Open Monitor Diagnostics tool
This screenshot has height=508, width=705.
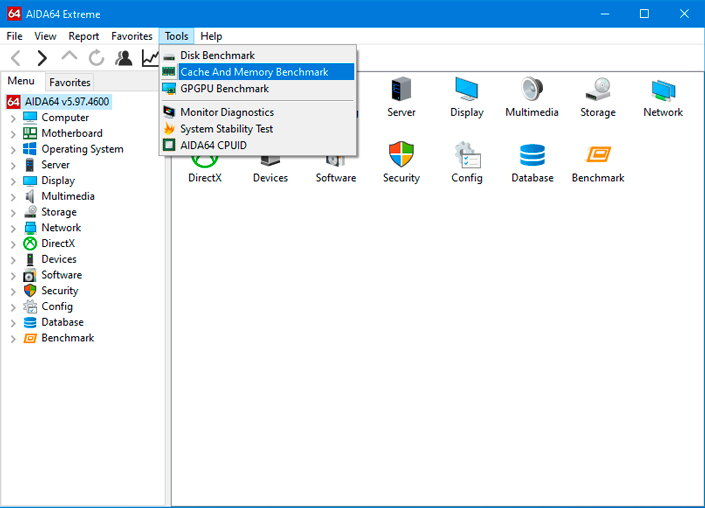point(258,112)
